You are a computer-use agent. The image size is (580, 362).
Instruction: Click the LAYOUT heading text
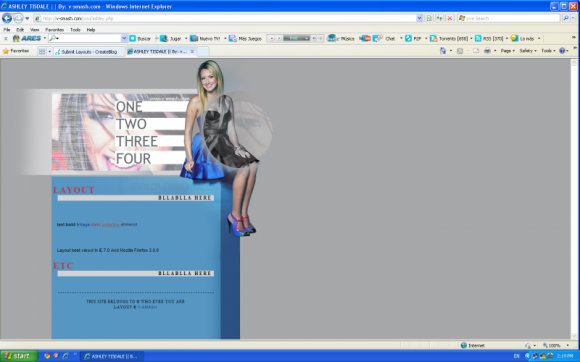pos(74,190)
